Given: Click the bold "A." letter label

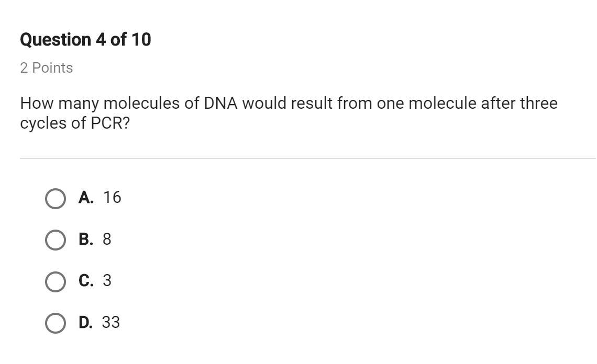Looking at the screenshot, I should click(x=86, y=197).
